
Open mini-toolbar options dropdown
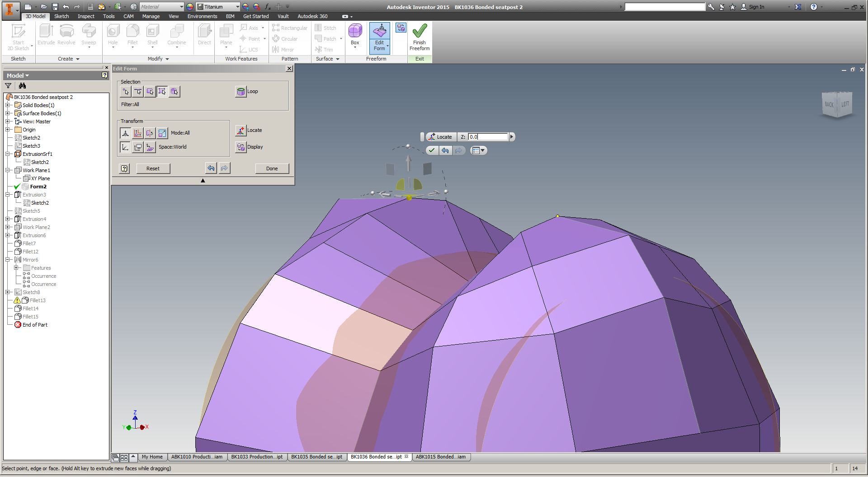click(478, 150)
